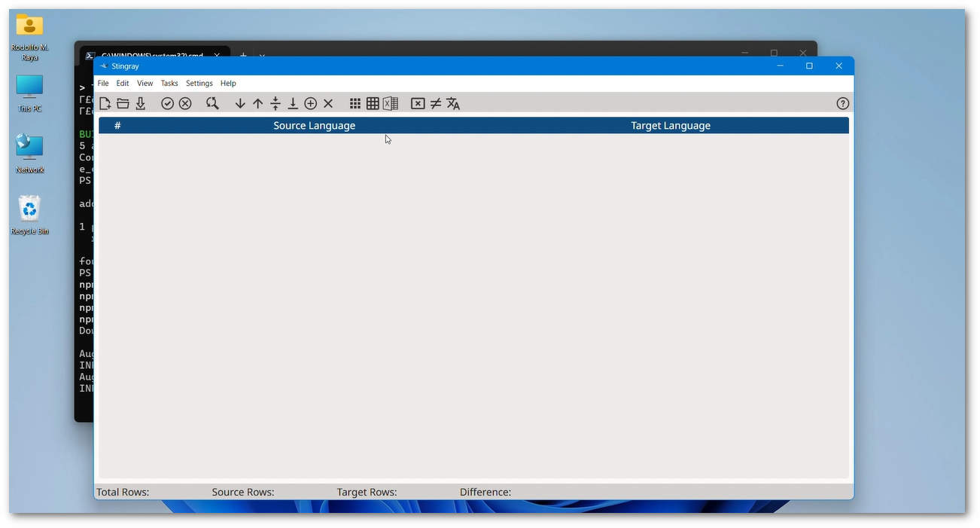The width and height of the screenshot is (980, 528).
Task: Click the table grid toolbar icon
Action: click(373, 104)
